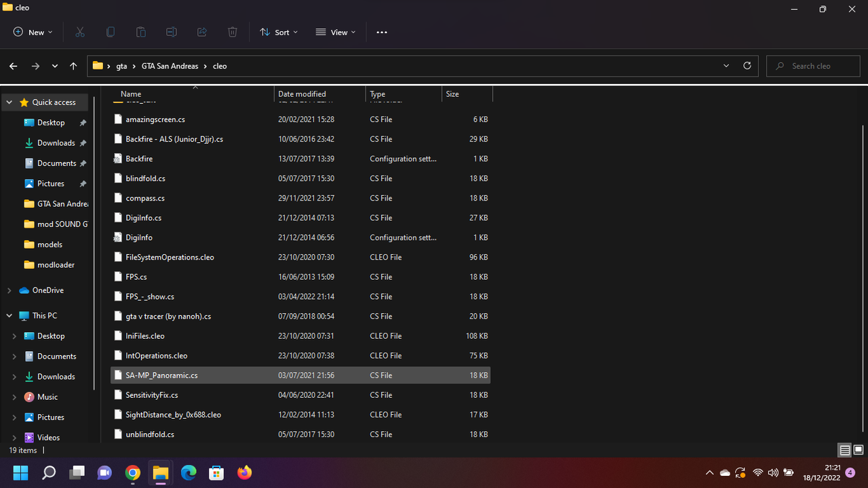Expand address bar history dropdown
This screenshot has height=488, width=868.
pos(726,66)
